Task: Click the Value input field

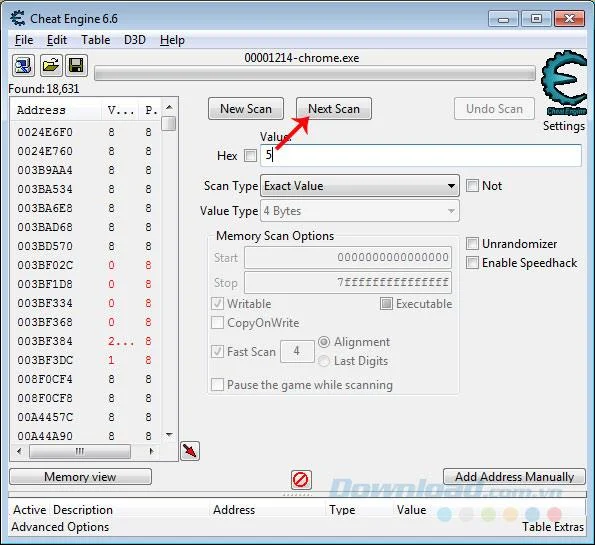Action: tap(420, 155)
